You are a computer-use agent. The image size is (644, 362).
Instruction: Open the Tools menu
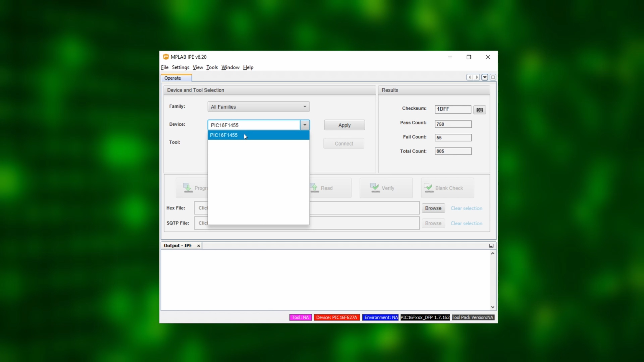(x=212, y=67)
